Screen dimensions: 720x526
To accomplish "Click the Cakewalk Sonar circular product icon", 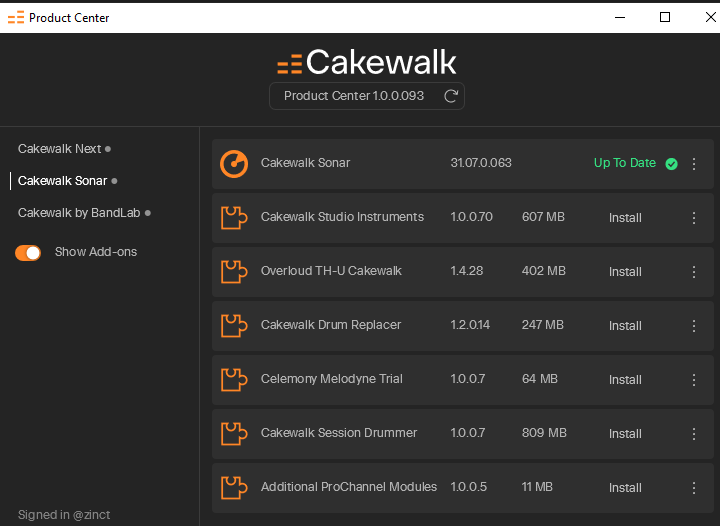I will pyautogui.click(x=234, y=164).
